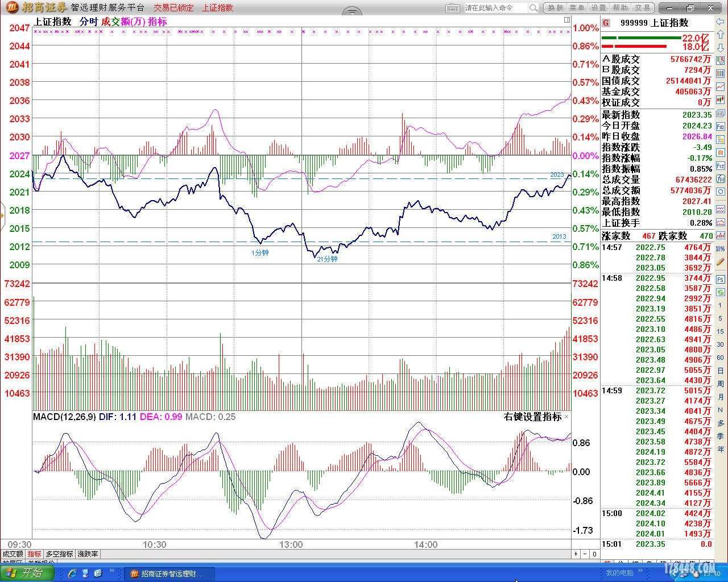Switch to the 15-minute period
The height and width of the screenshot is (582, 728).
tap(720, 332)
